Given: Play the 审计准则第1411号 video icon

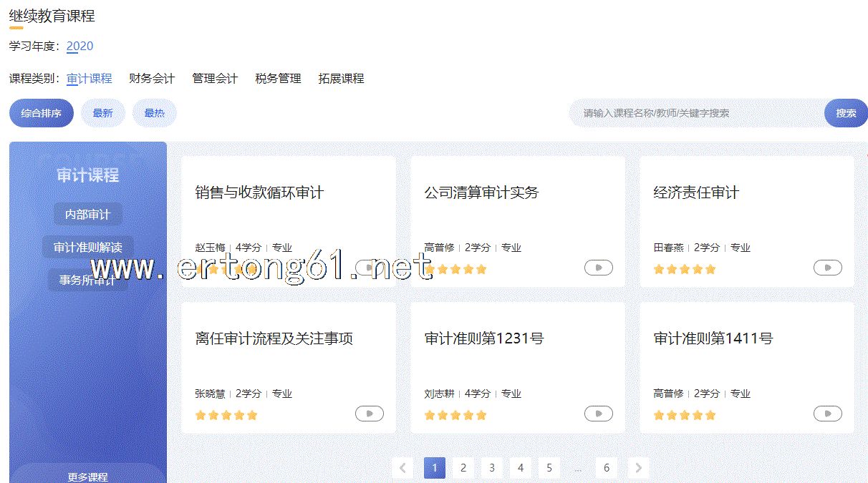Looking at the screenshot, I should 827,414.
